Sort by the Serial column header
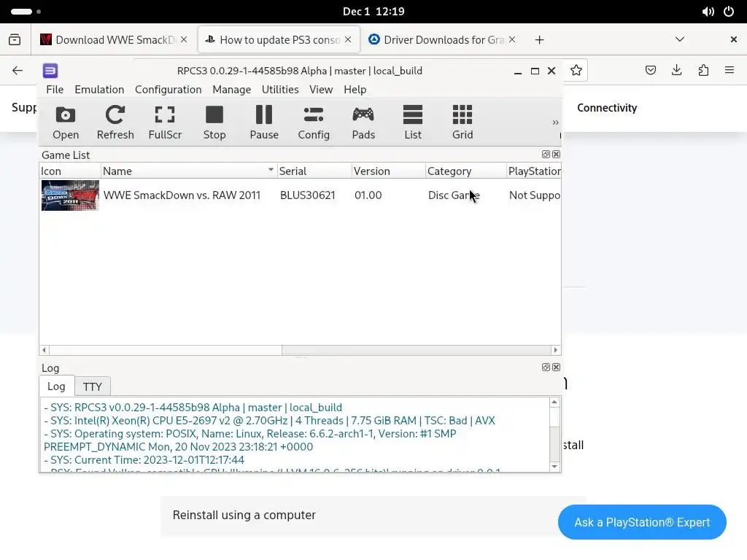The width and height of the screenshot is (747, 560). (314, 171)
